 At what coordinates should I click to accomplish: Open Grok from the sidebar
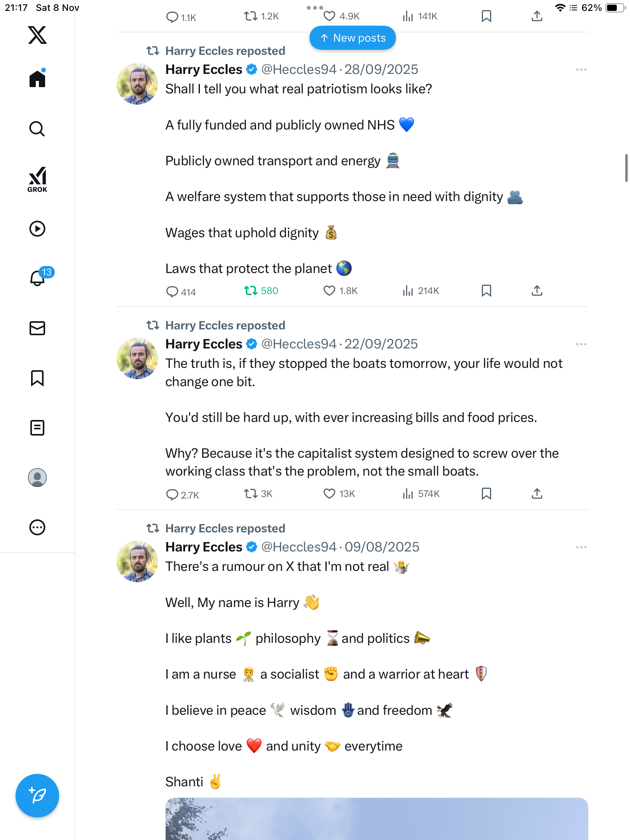[x=37, y=180]
